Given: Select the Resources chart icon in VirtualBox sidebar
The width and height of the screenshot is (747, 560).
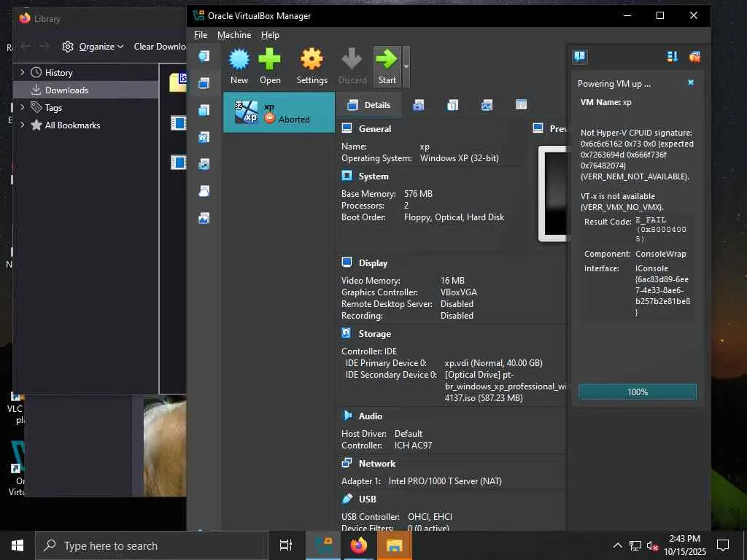Looking at the screenshot, I should 204,219.
